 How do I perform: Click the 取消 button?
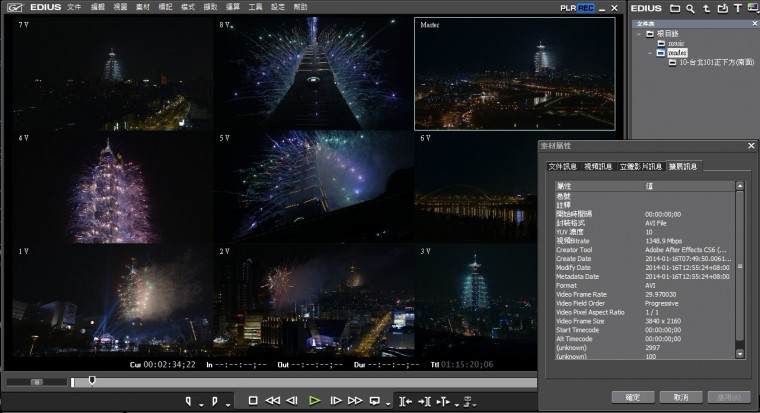(680, 397)
